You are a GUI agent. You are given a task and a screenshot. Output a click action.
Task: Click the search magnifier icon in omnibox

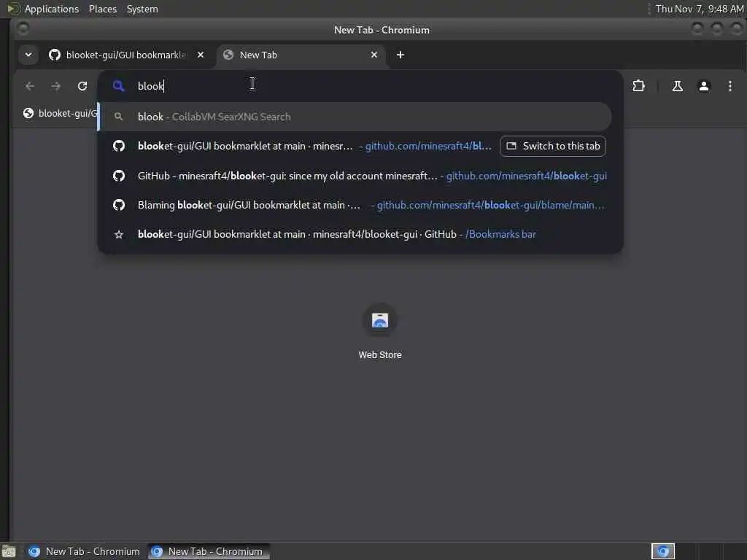[x=119, y=86]
